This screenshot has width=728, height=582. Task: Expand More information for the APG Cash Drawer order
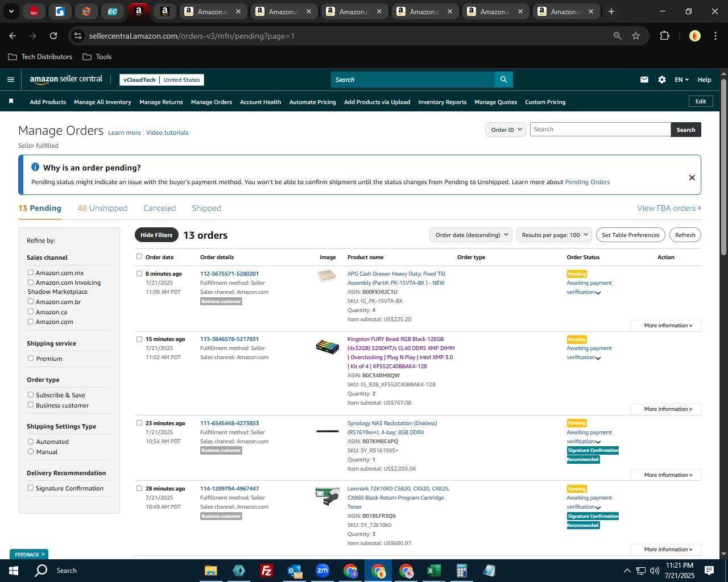click(x=666, y=326)
